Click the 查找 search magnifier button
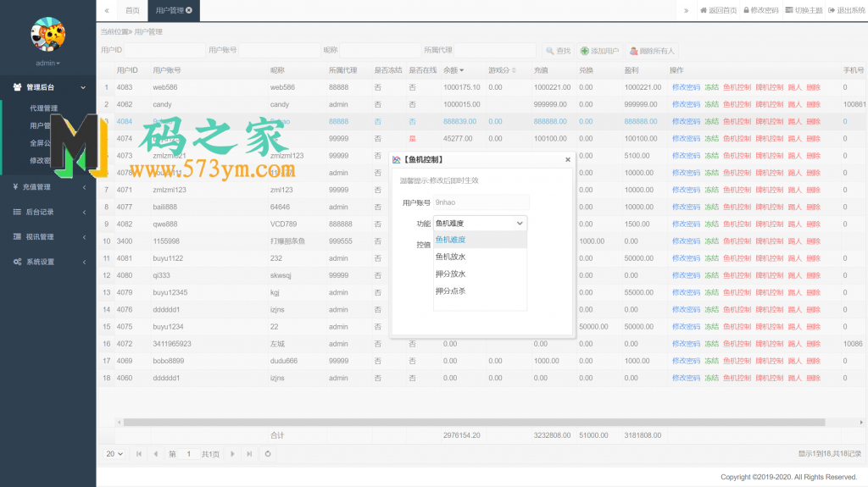This screenshot has height=487, width=868. coord(559,51)
